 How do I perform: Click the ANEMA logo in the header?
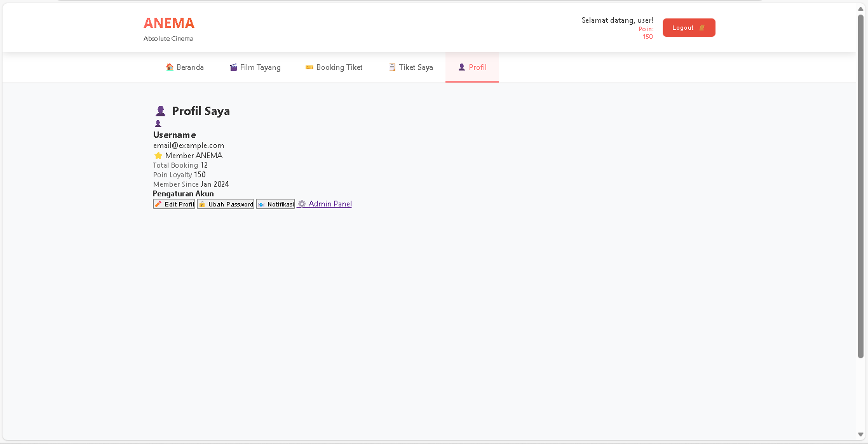coord(169,23)
